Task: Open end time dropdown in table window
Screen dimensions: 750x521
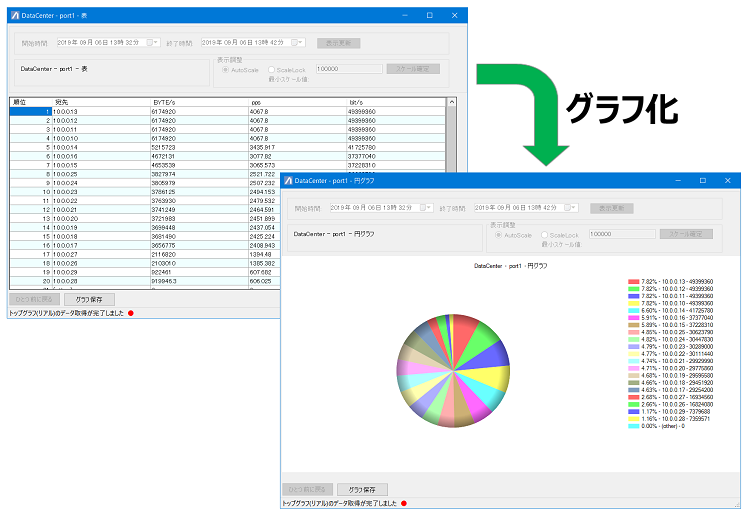Action: tap(300, 43)
